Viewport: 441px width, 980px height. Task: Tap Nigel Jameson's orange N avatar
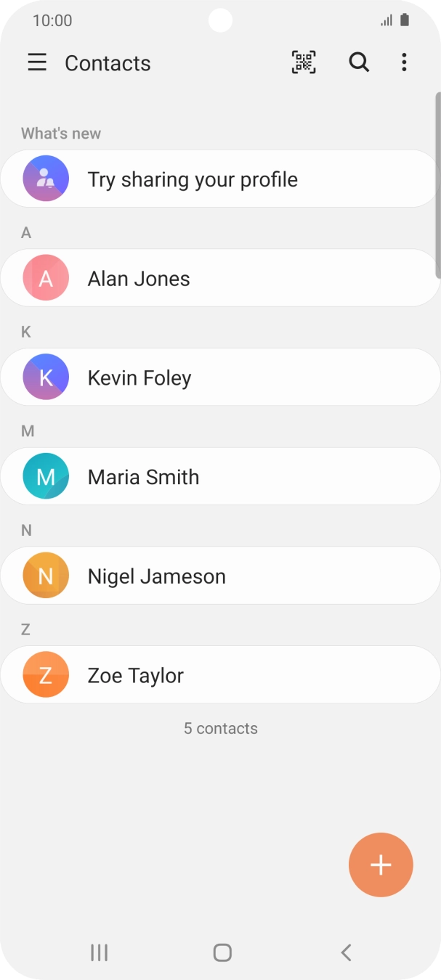coord(46,576)
